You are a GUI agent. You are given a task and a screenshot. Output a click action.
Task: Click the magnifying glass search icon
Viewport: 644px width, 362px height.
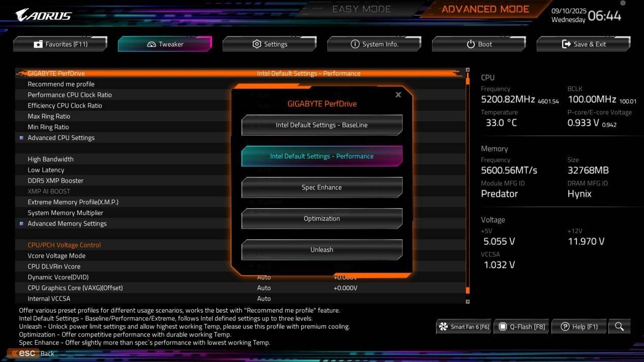coord(619,326)
